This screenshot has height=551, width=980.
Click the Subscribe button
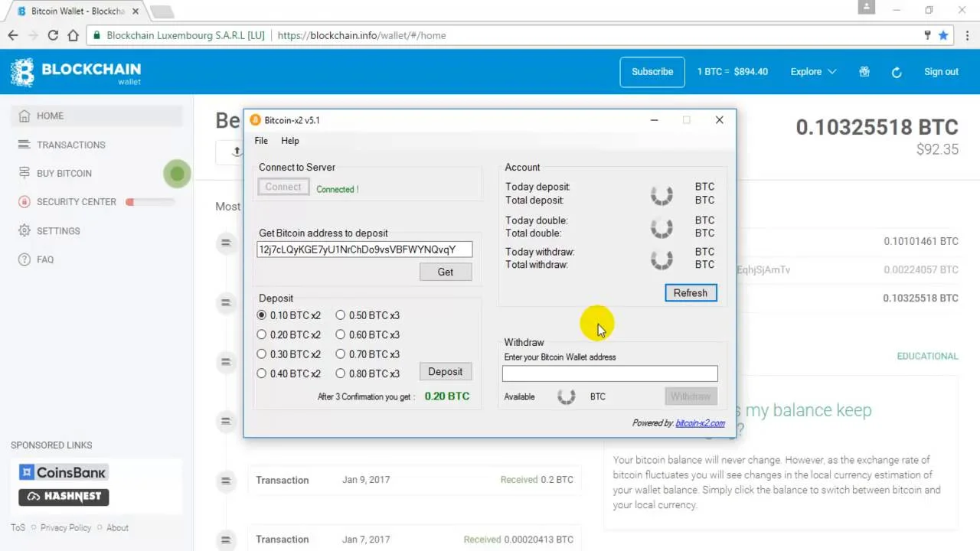point(652,72)
